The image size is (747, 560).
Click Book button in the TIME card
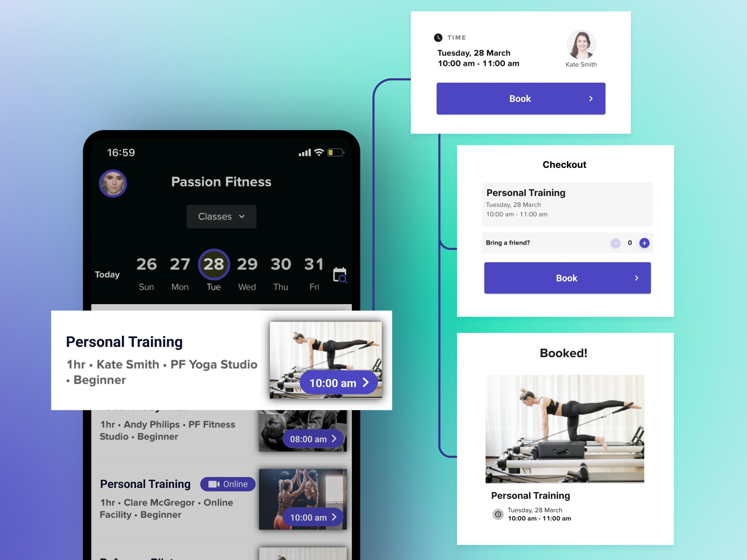pos(521,99)
